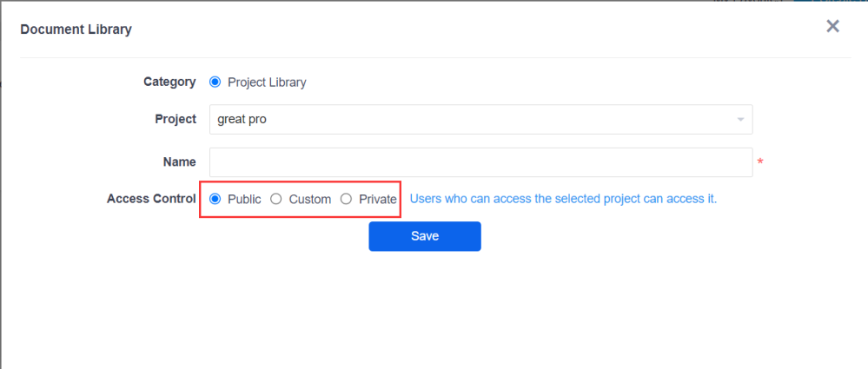Set access control to Private radio circle
The image size is (868, 369).
[x=346, y=199]
